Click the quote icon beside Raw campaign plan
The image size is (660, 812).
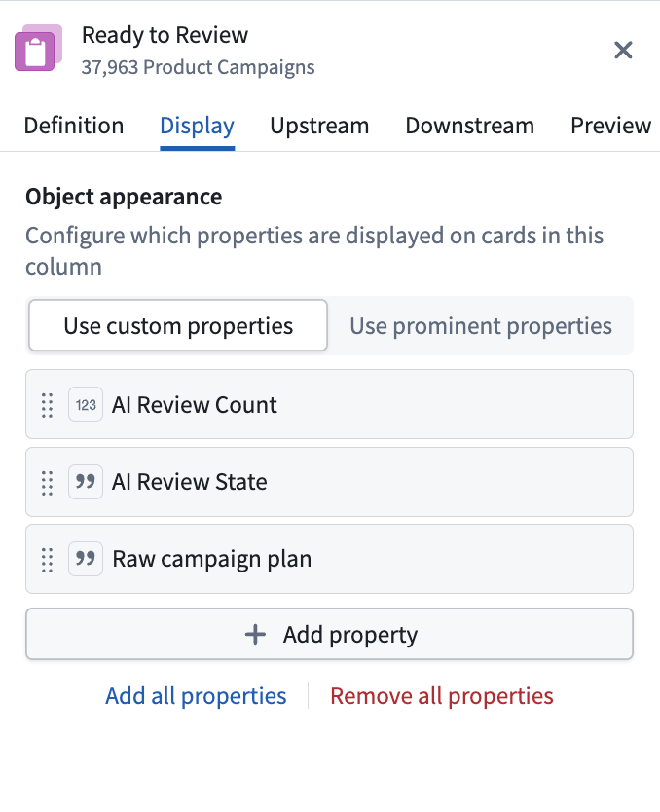click(86, 559)
